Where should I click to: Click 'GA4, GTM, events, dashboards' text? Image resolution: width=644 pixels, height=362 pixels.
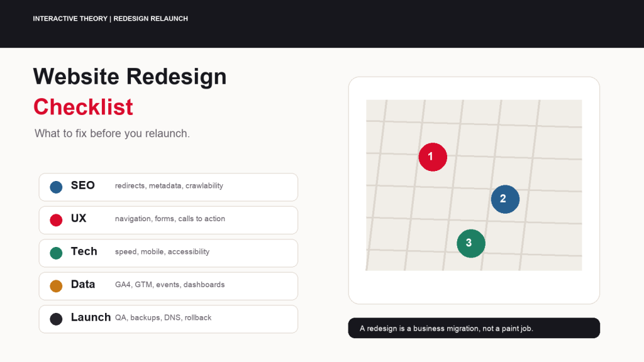[x=170, y=285]
